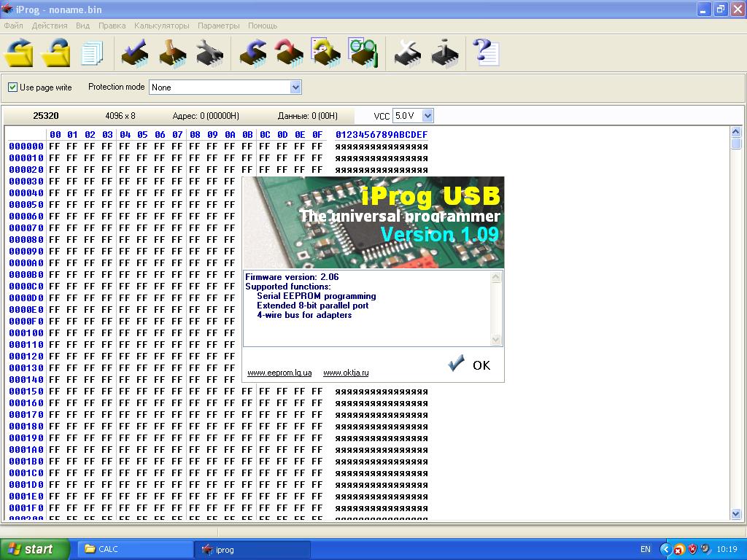Click the chip with blue checkmark icon
The width and height of the screenshot is (747, 560).
click(x=134, y=52)
